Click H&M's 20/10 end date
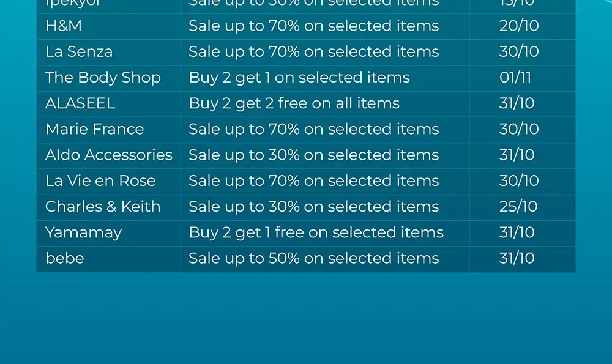612x364 pixels. (519, 26)
